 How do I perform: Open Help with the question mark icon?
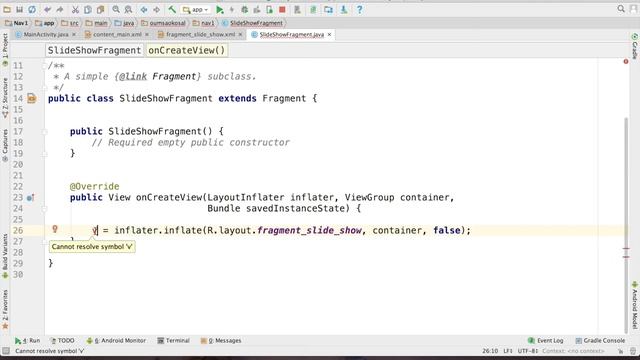[359, 9]
